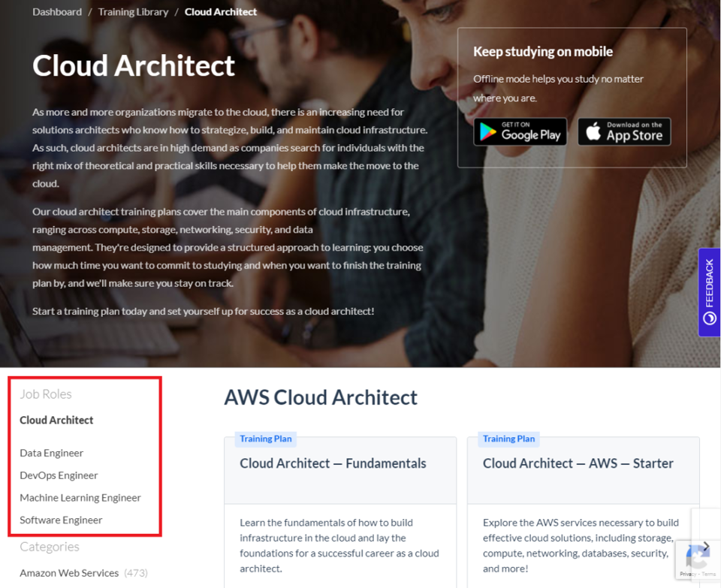Open the blue Feedback side tab

tap(709, 292)
